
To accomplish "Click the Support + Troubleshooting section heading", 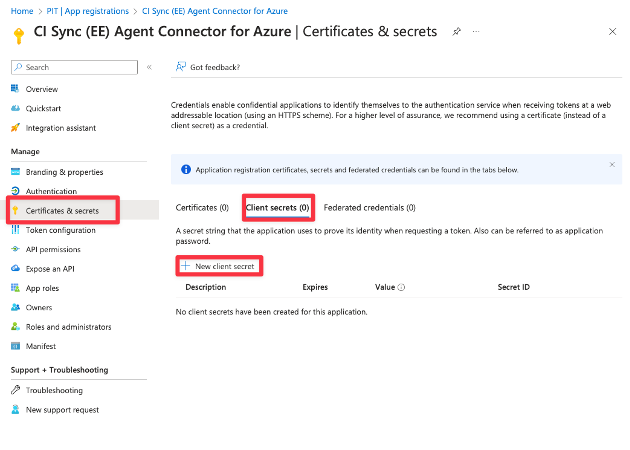I will (59, 370).
